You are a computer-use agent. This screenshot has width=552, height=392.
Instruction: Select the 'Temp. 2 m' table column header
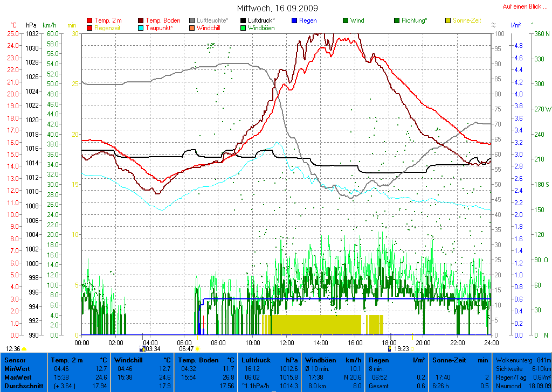click(67, 360)
